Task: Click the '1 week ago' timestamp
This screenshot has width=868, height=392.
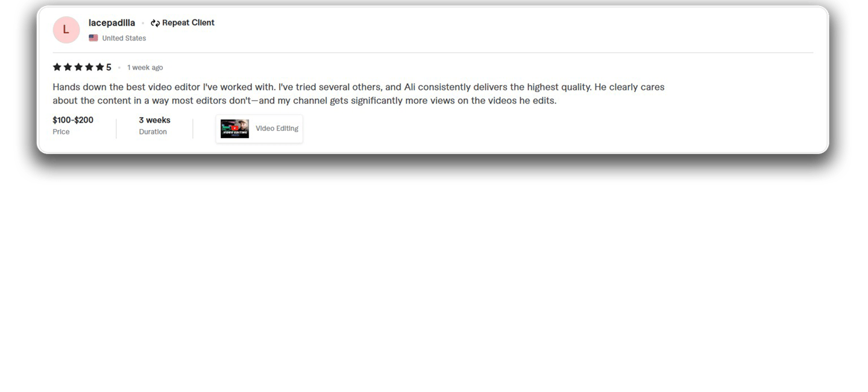Action: click(x=145, y=68)
